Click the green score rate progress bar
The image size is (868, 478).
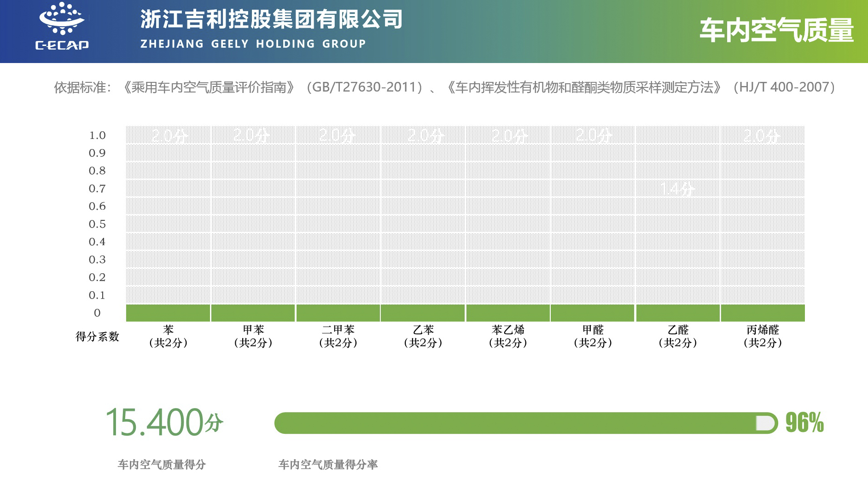point(526,423)
